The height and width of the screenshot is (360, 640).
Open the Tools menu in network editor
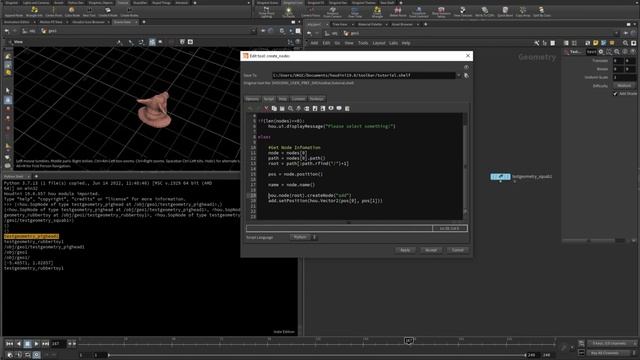(363, 43)
